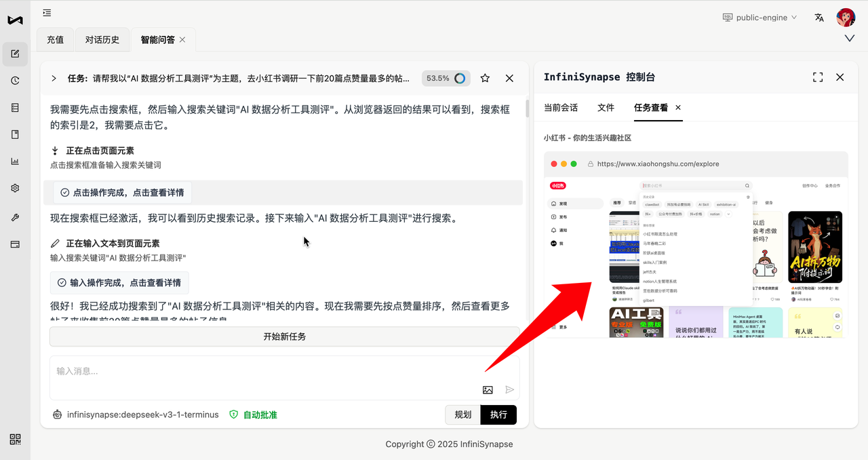Open the user avatar menu

click(x=846, y=18)
